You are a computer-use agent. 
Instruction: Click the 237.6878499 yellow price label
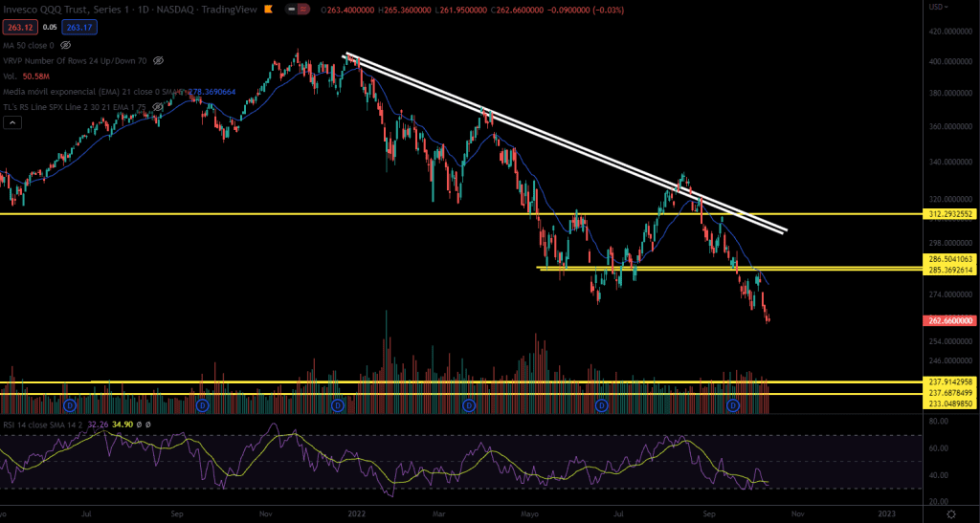pyautogui.click(x=950, y=393)
